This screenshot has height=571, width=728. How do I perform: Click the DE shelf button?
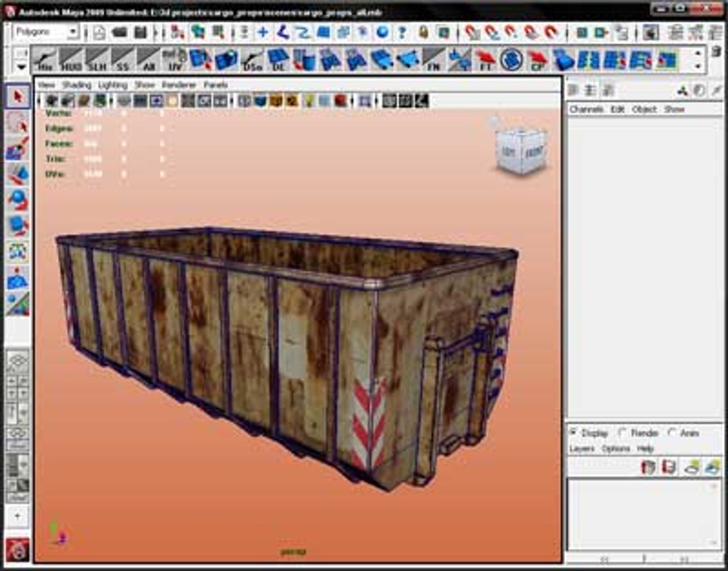pyautogui.click(x=278, y=60)
